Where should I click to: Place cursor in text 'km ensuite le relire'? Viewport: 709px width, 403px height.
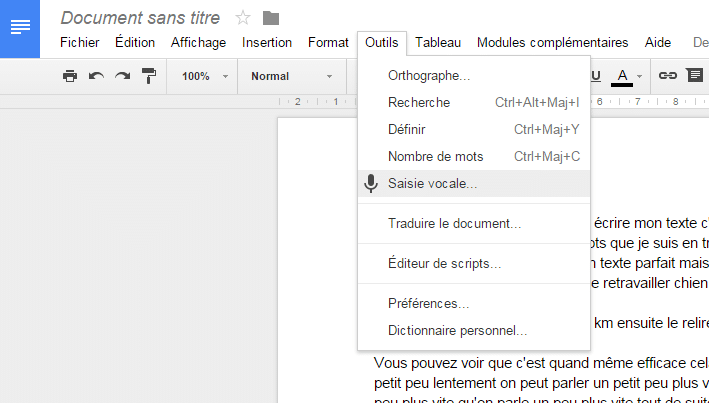pyautogui.click(x=651, y=323)
